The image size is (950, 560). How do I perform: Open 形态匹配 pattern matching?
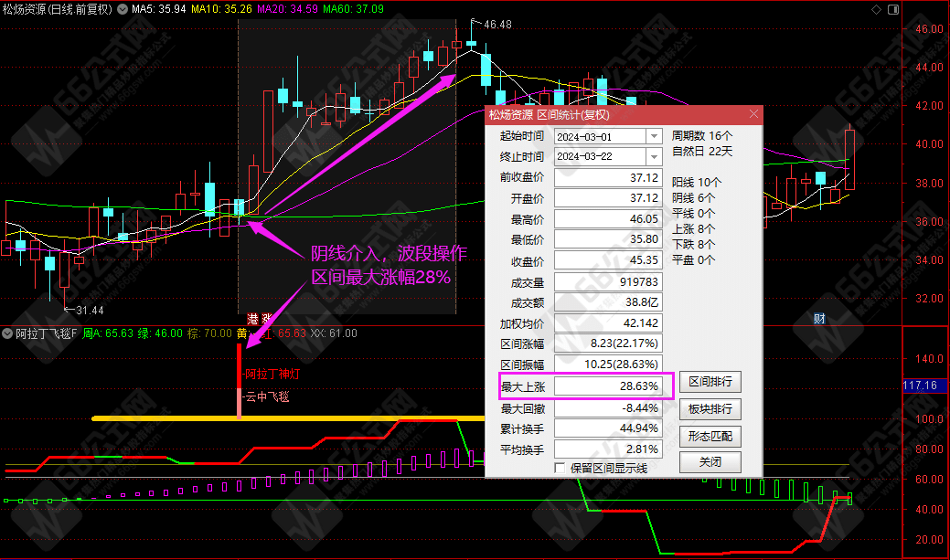click(710, 436)
